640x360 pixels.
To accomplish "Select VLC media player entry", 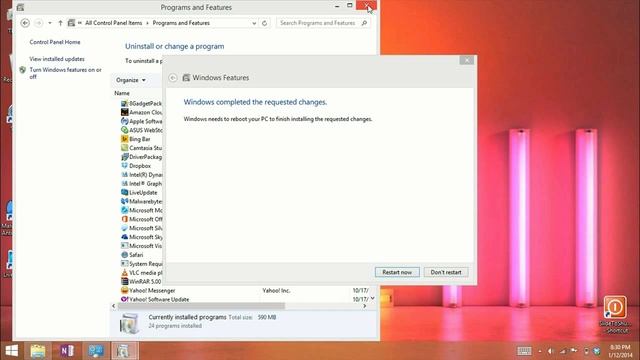I will coord(141,273).
